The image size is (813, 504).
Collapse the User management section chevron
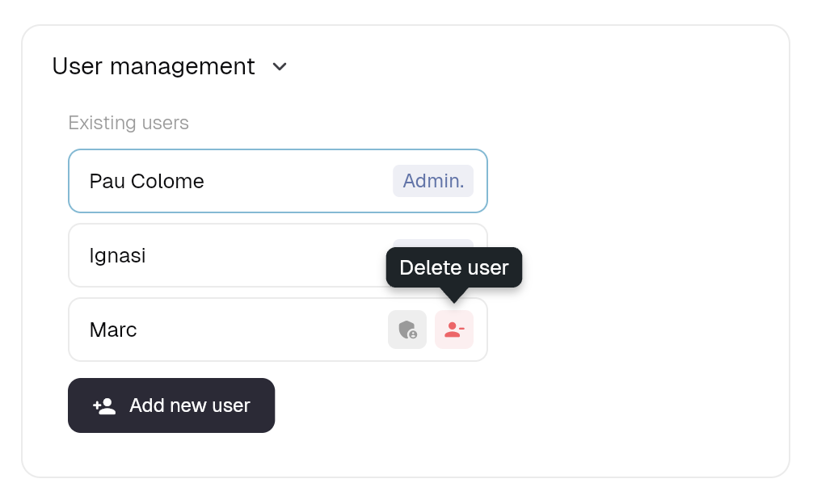click(x=280, y=67)
